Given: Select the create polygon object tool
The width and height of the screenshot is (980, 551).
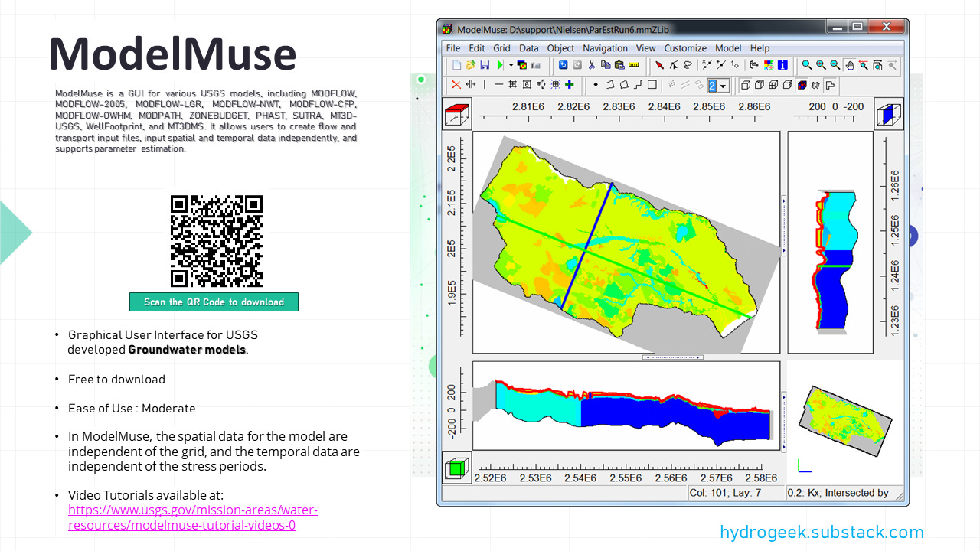Looking at the screenshot, I should [x=624, y=85].
